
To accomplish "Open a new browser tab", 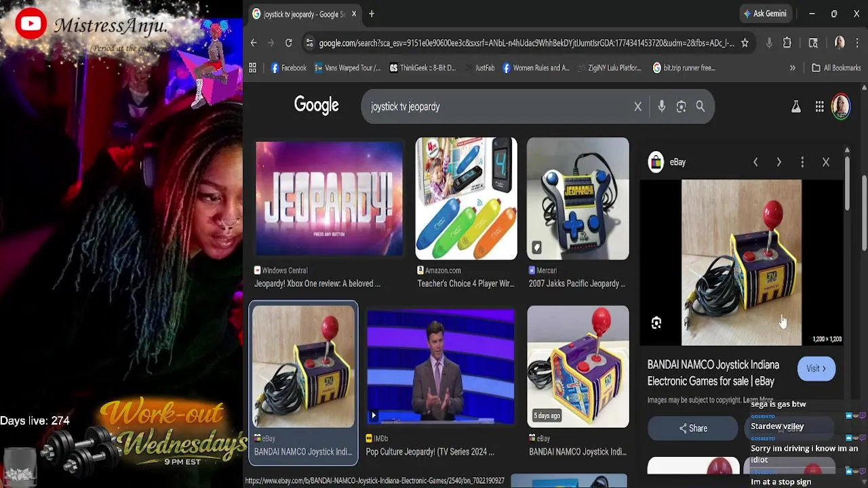I will (x=371, y=14).
